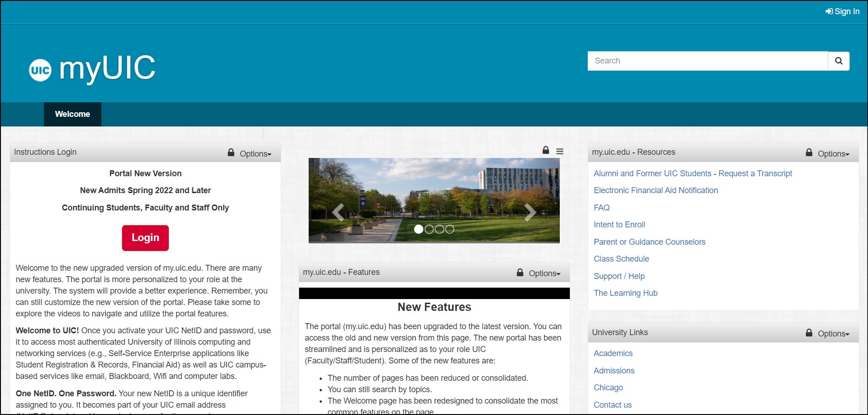Open Options dropdown in Resources panel

[x=834, y=154]
